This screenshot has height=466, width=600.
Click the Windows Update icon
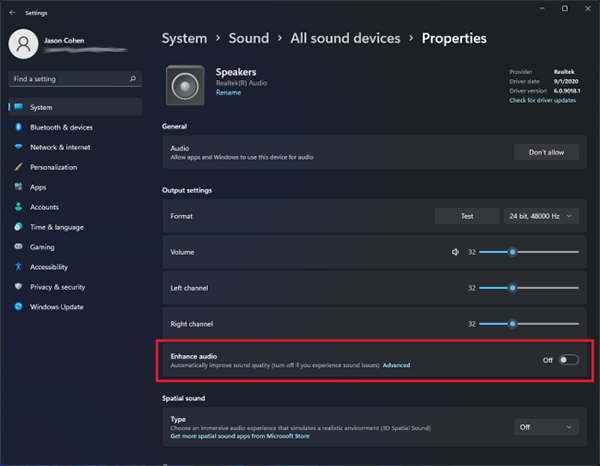[x=18, y=307]
